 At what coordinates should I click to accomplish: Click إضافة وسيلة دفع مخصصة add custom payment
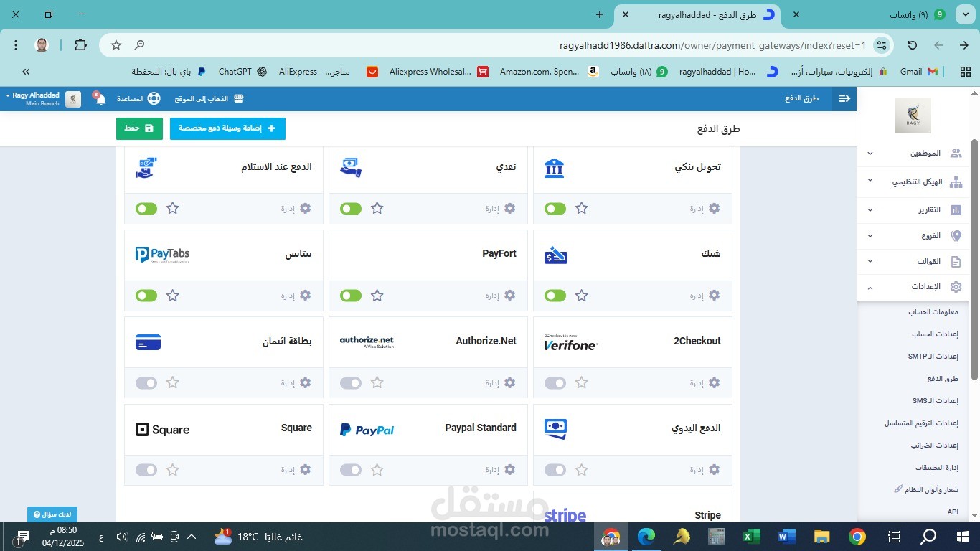pos(227,128)
